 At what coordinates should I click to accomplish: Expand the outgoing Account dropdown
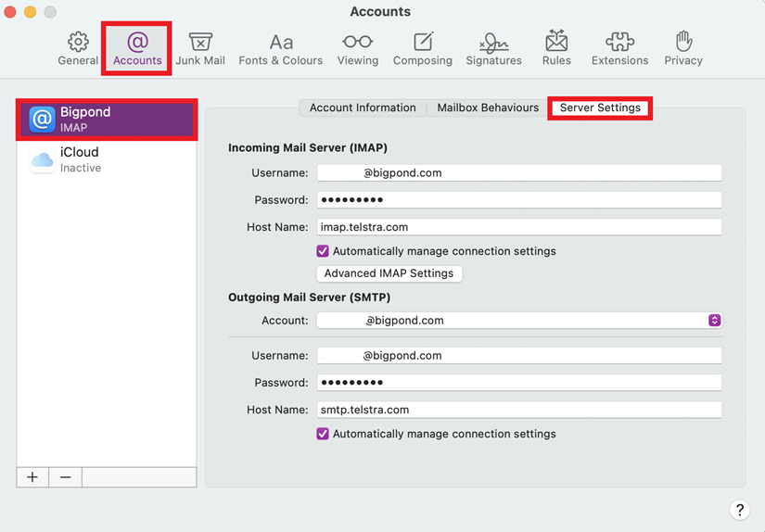click(714, 321)
